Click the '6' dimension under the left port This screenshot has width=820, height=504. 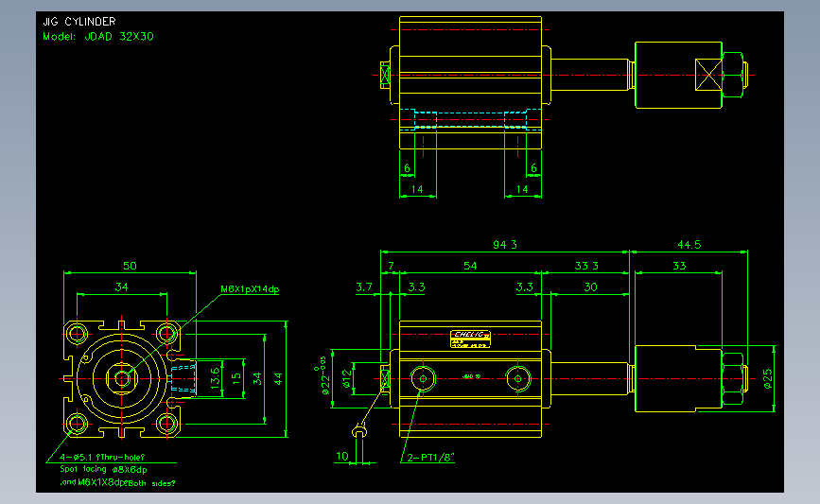point(407,168)
